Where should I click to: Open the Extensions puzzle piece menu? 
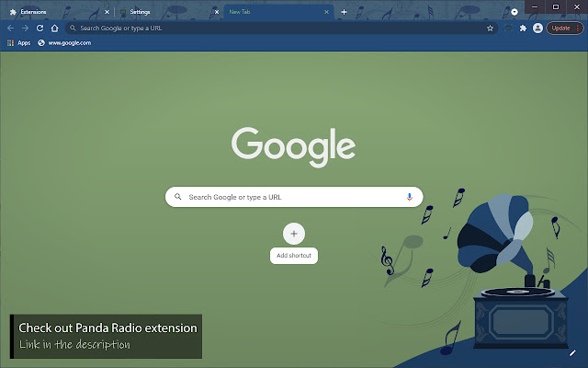(523, 29)
